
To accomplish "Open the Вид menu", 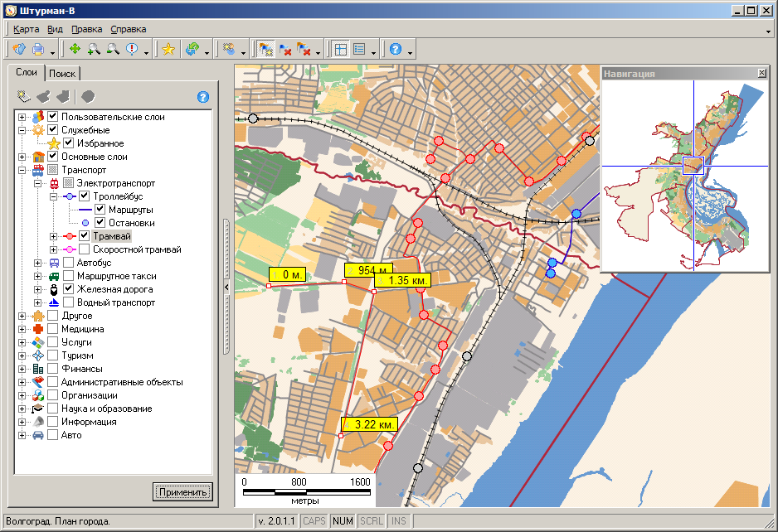I will click(x=55, y=29).
